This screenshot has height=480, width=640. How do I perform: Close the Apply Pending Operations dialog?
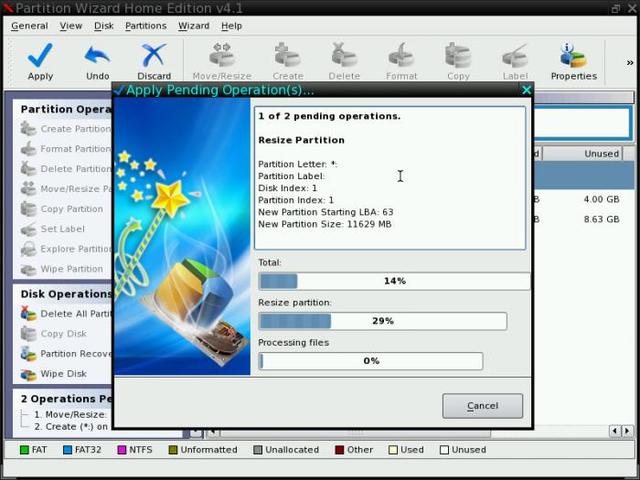526,90
